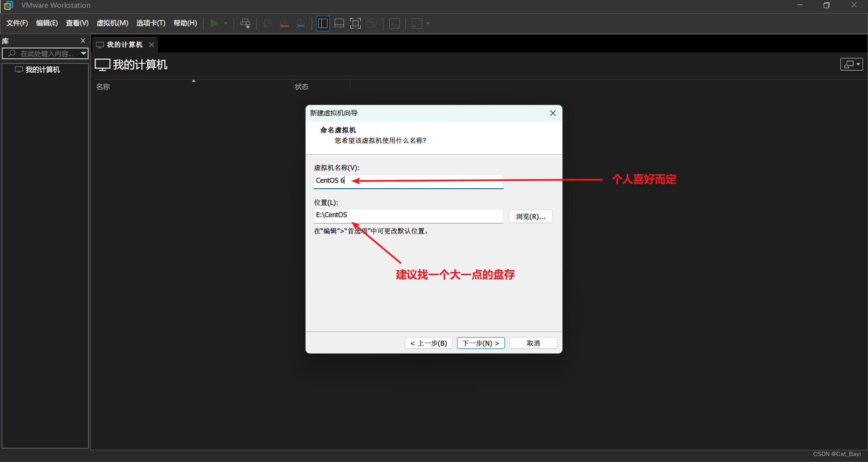Close the 我的计算机 tab
This screenshot has height=462, width=868.
pos(152,45)
